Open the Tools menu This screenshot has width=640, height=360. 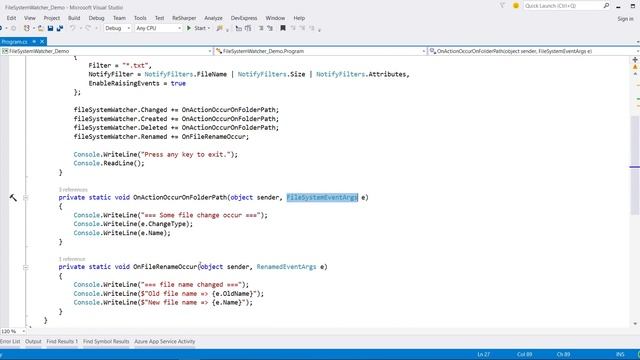[x=140, y=18]
